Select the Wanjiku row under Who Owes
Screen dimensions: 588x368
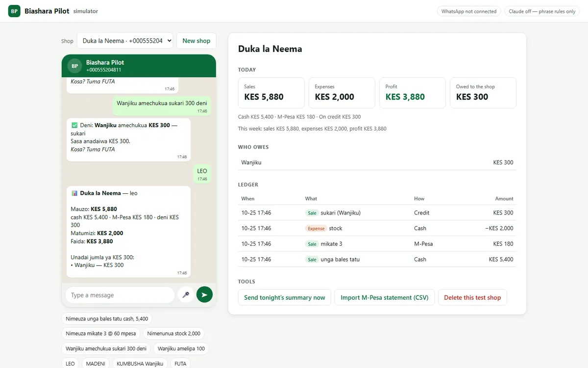(x=377, y=162)
